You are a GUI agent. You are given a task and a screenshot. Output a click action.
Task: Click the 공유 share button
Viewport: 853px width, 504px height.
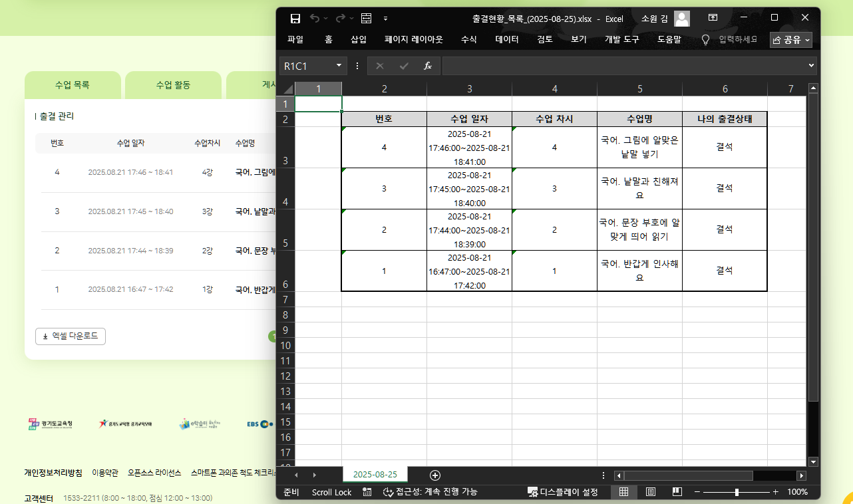pyautogui.click(x=791, y=40)
